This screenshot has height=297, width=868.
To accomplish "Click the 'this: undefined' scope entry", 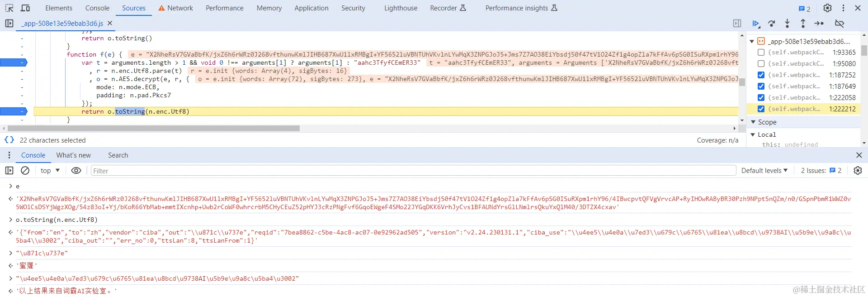I will point(790,144).
